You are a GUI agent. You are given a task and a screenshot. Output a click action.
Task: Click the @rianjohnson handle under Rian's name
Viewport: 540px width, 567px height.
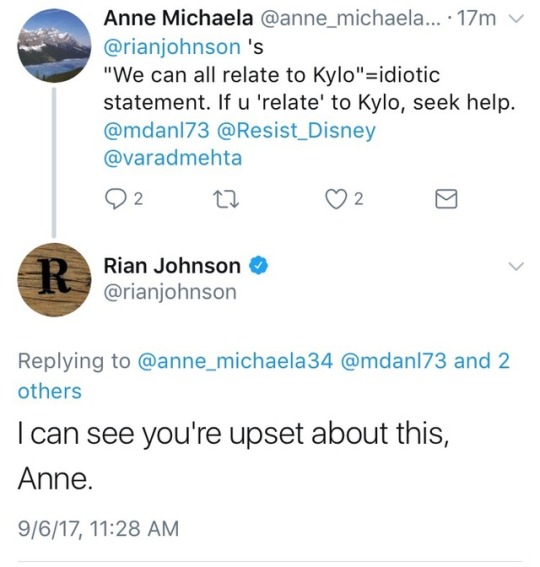(170, 292)
